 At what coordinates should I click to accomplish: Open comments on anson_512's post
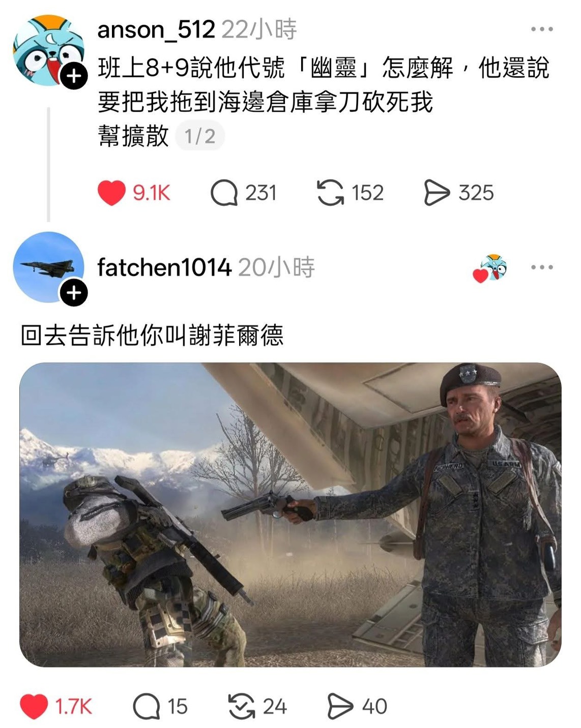(224, 193)
